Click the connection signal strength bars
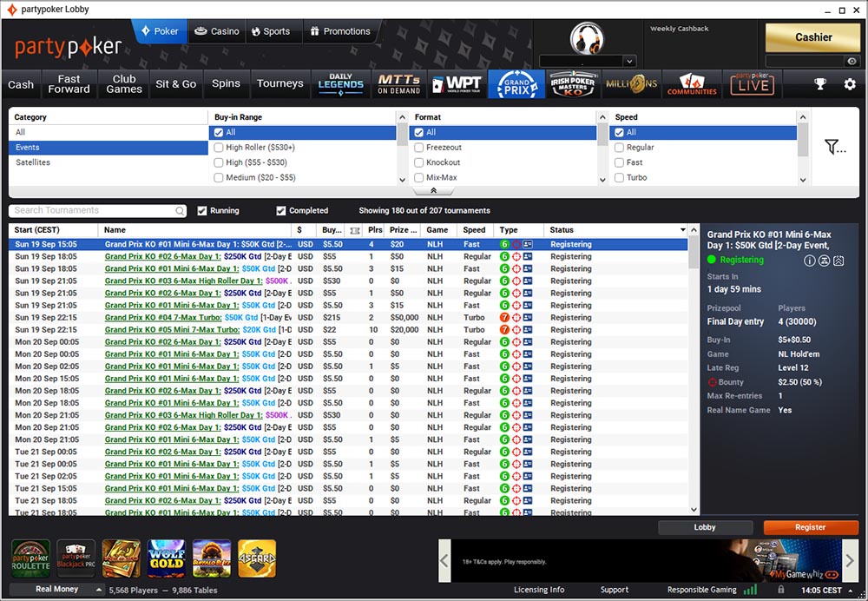The image size is (868, 601). [750, 590]
